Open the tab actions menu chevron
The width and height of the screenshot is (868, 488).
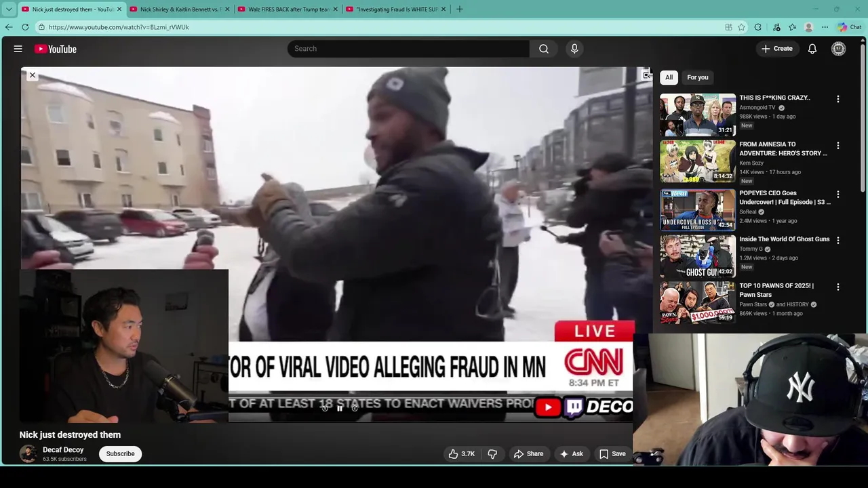(9, 9)
